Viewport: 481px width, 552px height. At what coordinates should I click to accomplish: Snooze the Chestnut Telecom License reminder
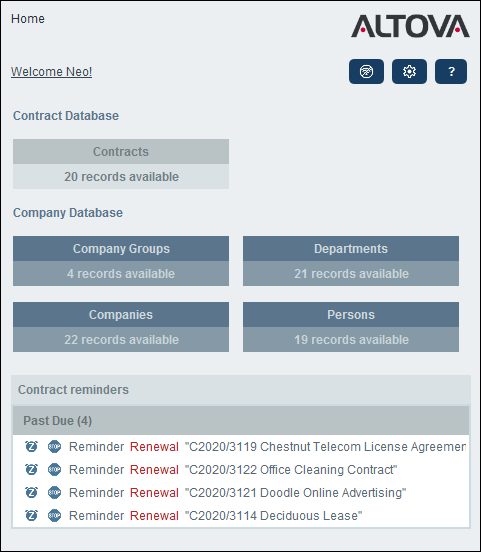click(31, 446)
